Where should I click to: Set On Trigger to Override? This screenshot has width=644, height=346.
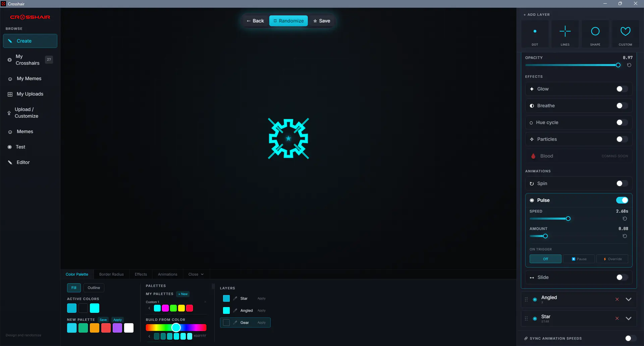click(x=612, y=259)
